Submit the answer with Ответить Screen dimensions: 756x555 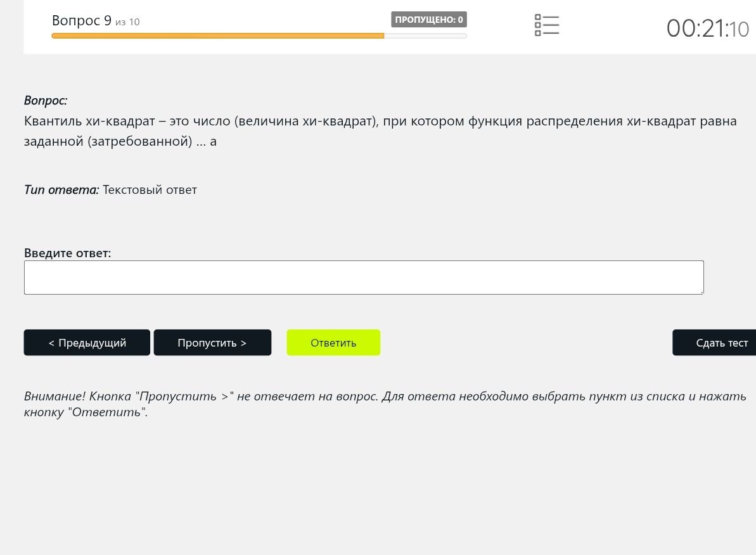pos(333,342)
